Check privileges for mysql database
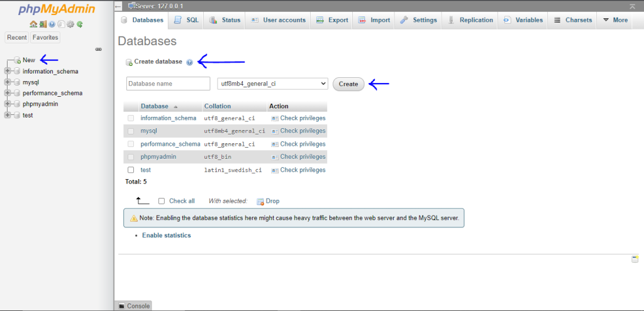 pos(298,131)
